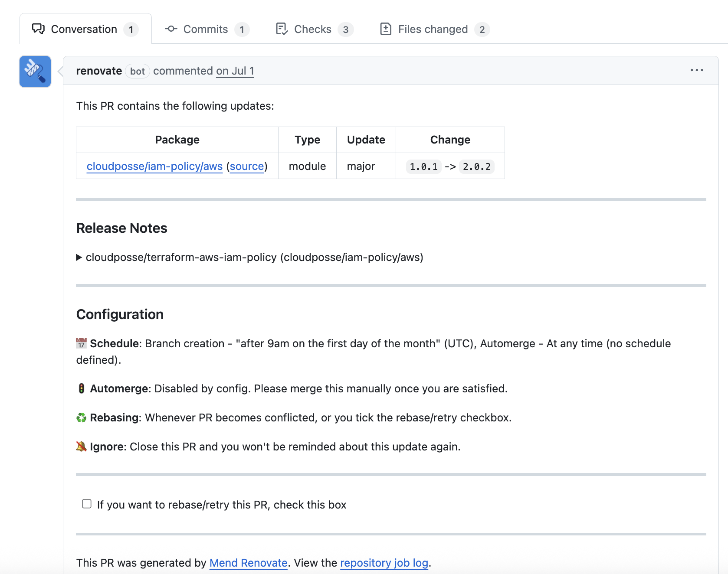Open the cloudposse/iam-policy/aws package link
Image resolution: width=728 pixels, height=574 pixels.
[154, 166]
